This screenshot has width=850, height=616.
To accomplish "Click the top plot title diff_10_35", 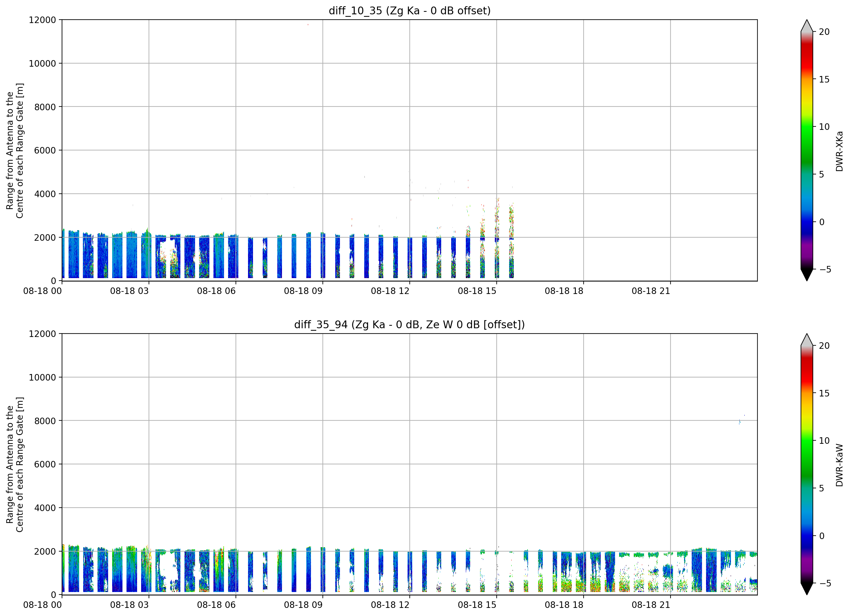I will pyautogui.click(x=410, y=11).
